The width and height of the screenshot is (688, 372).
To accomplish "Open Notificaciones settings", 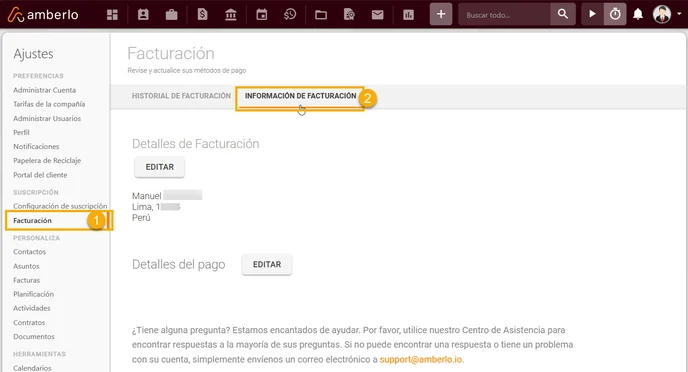I will point(36,147).
